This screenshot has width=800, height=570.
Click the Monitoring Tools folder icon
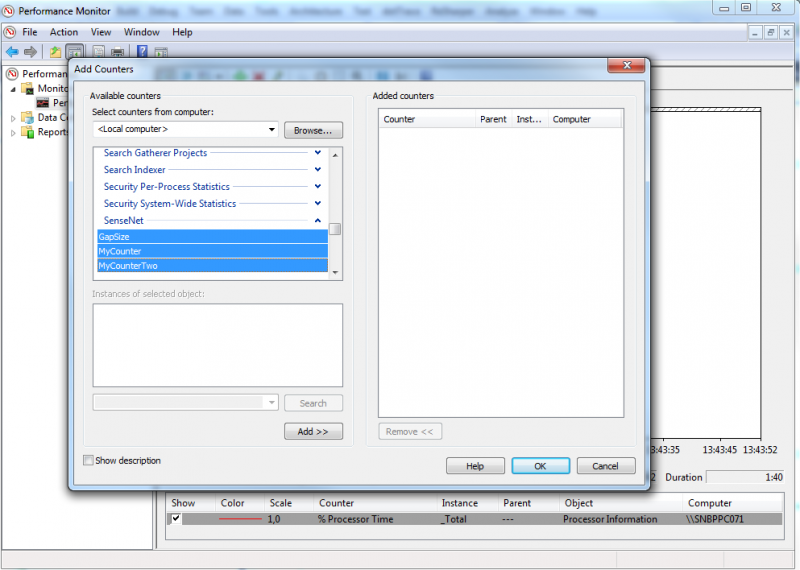(28, 89)
